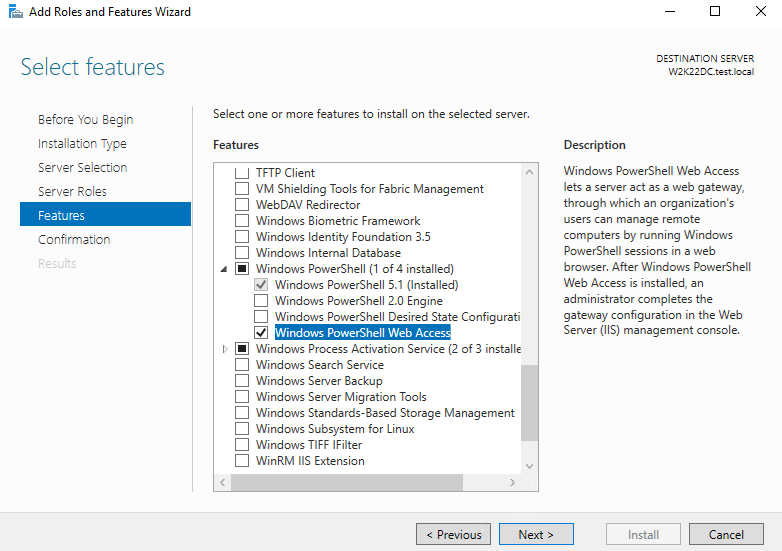Click features list scroll down arrow

529,466
